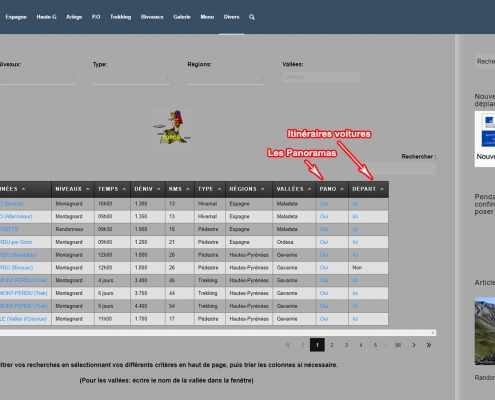
Task: Open the Bivouacs menu item
Action: pos(152,17)
